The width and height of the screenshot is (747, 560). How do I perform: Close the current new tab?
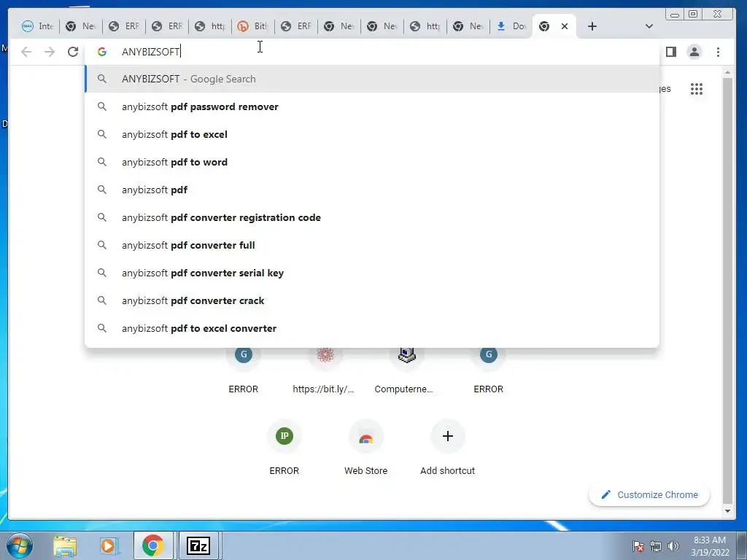[565, 26]
